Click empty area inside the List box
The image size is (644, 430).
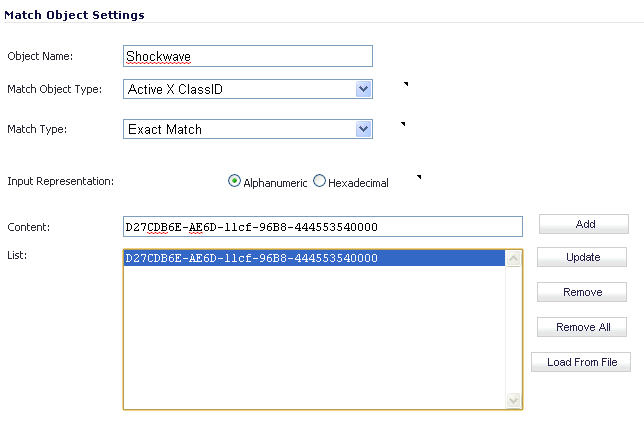point(314,337)
